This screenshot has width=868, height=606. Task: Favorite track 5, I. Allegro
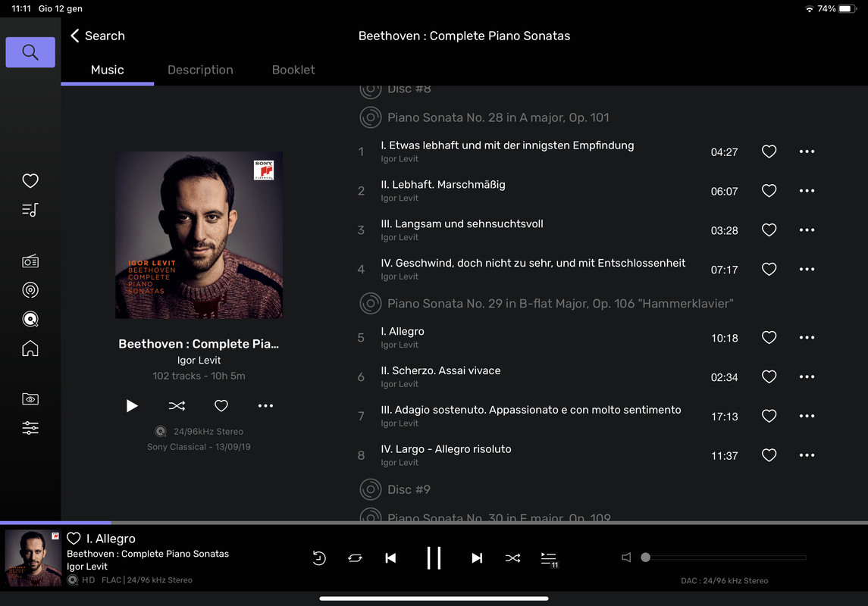pos(769,337)
